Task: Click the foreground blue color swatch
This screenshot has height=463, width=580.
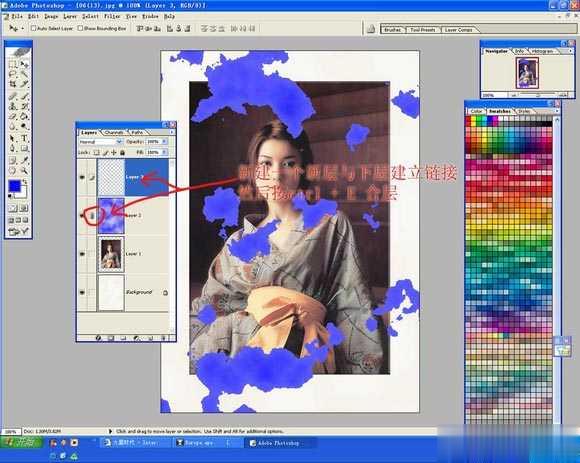Action: coord(14,186)
